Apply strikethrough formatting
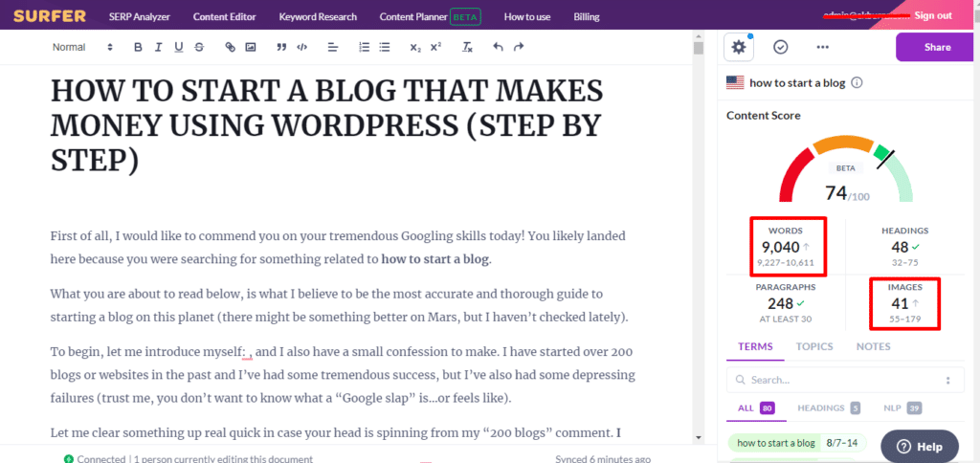The width and height of the screenshot is (980, 463). pos(199,47)
